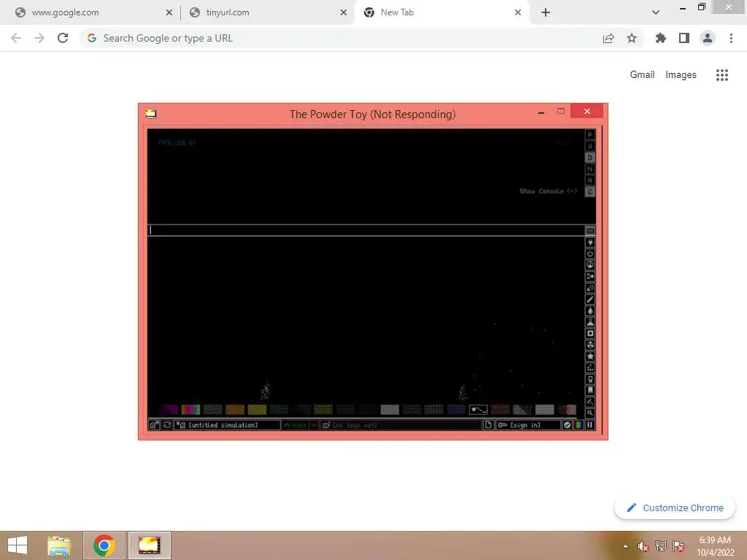Click the upvote arrow in Powder Toy
This screenshot has height=560, width=747.
[295, 425]
